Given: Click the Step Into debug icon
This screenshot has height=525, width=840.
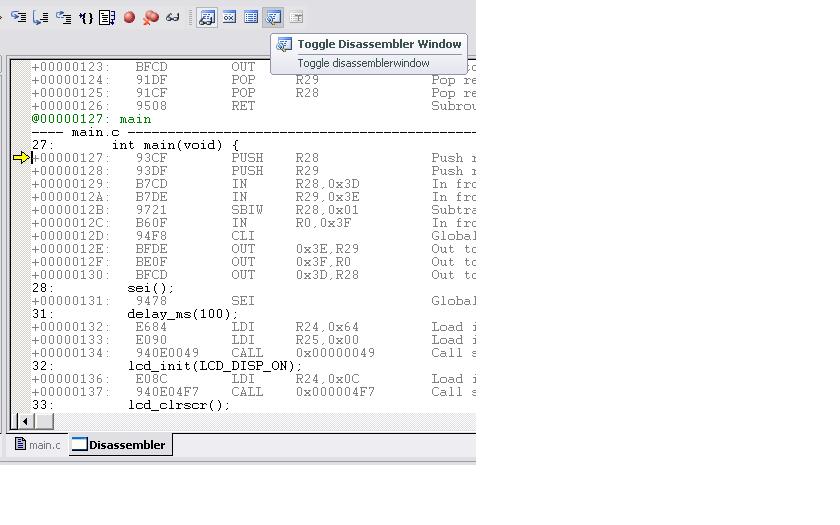Looking at the screenshot, I should point(19,18).
